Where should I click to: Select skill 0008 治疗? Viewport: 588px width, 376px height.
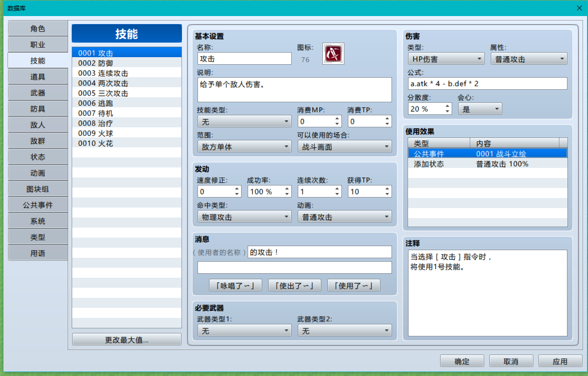click(127, 123)
